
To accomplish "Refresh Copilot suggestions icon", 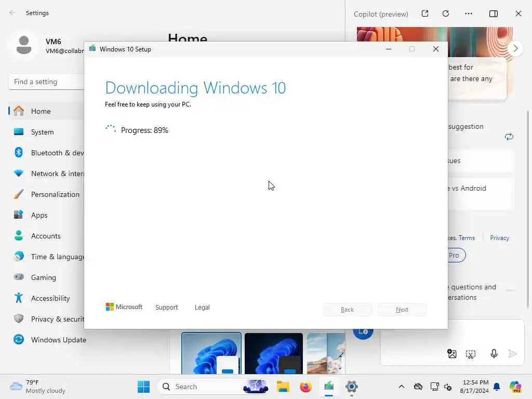I will coord(509,137).
